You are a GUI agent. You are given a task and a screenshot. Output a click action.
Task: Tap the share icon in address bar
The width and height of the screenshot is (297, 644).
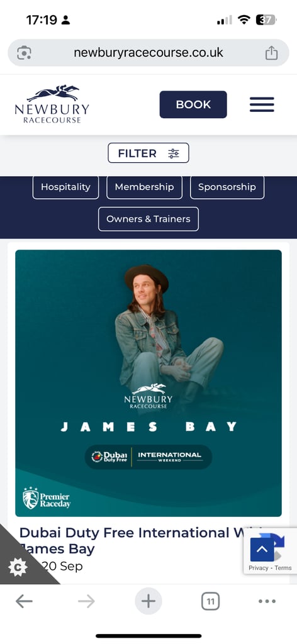pos(271,53)
